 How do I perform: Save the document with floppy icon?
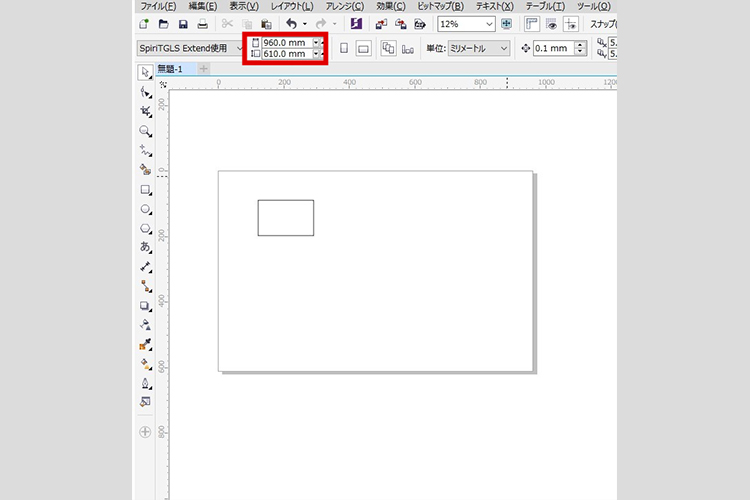click(183, 24)
